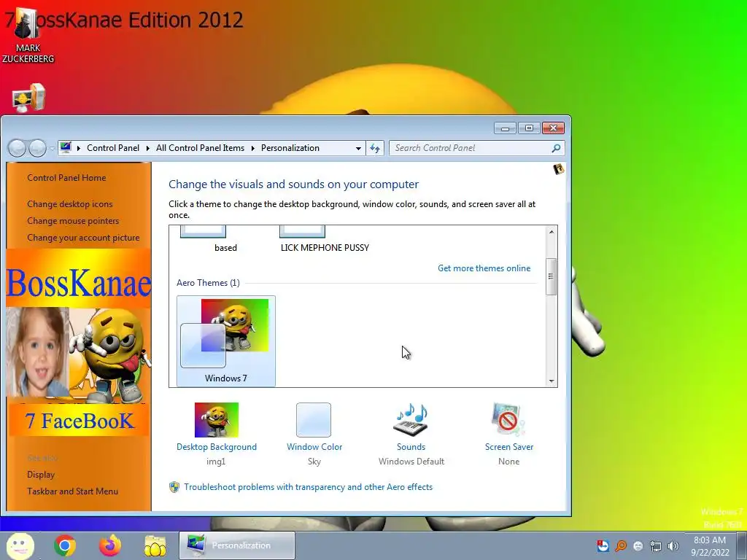Expand the arrow after Control Panel breadcrumb
Screen dimensions: 747x560
point(147,148)
